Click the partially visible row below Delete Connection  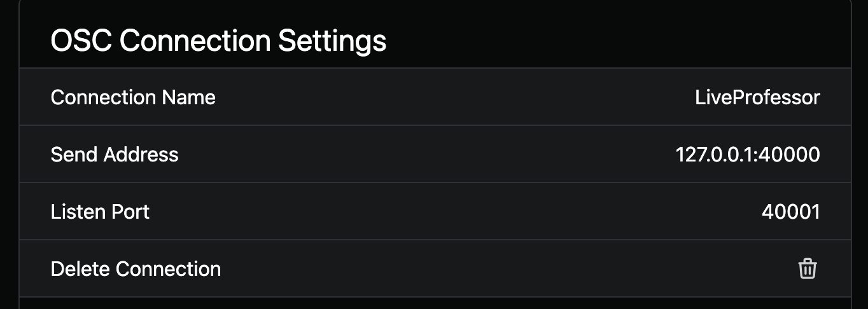pyautogui.click(x=435, y=303)
